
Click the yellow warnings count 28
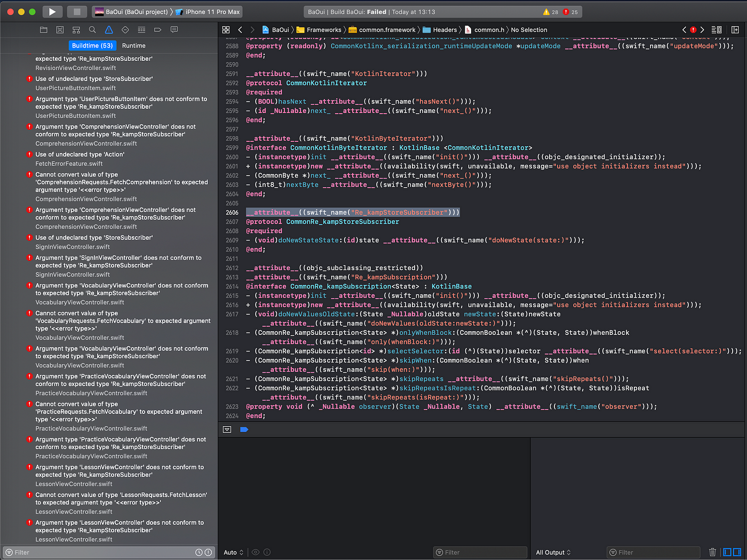pos(551,12)
